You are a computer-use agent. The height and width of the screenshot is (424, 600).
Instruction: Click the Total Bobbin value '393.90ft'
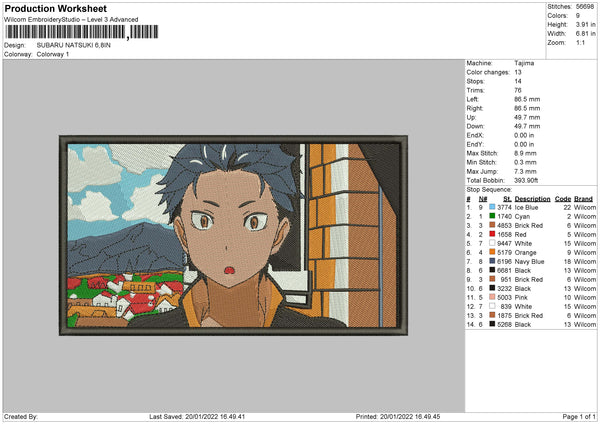coord(526,180)
